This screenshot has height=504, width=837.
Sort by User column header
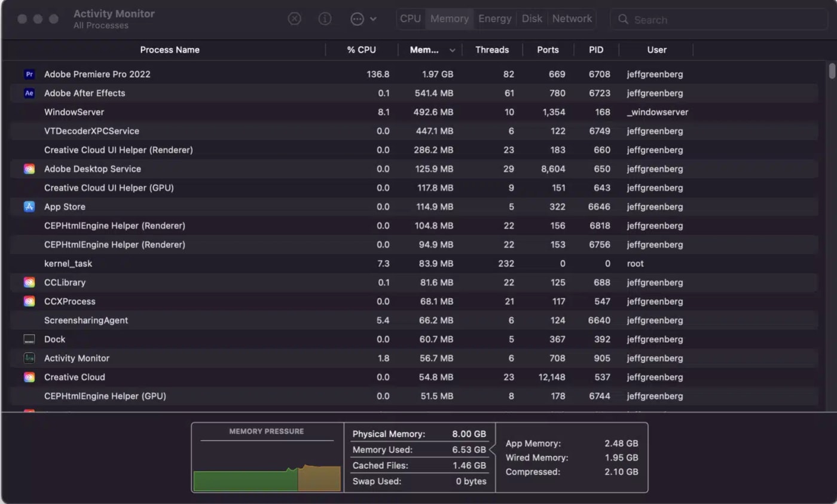656,50
